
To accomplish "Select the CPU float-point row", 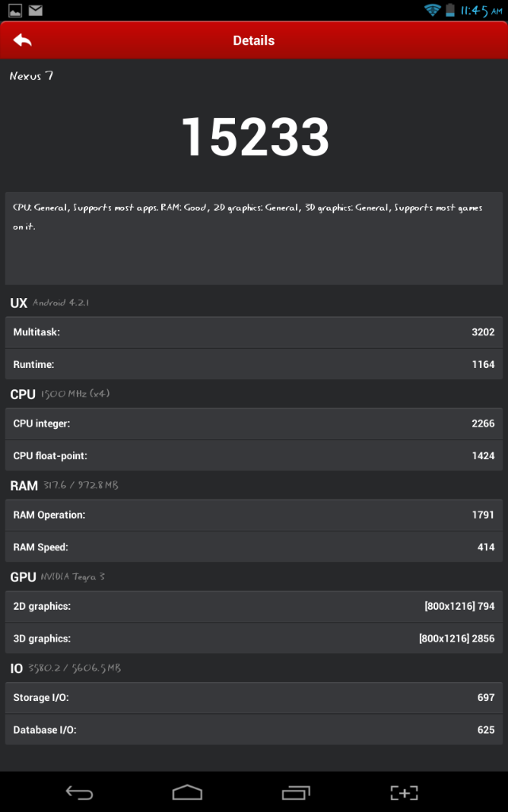I will [x=253, y=455].
